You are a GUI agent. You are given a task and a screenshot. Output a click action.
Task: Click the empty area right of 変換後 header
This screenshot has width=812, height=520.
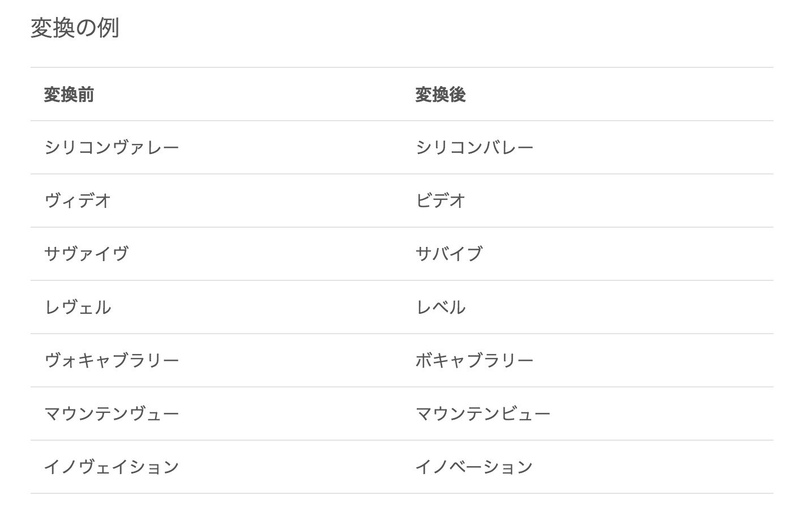click(x=620, y=95)
